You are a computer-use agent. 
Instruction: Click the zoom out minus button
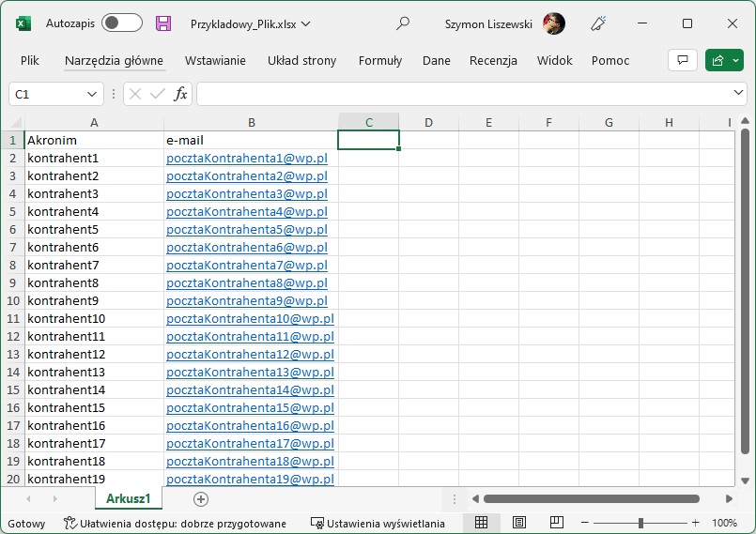(585, 523)
